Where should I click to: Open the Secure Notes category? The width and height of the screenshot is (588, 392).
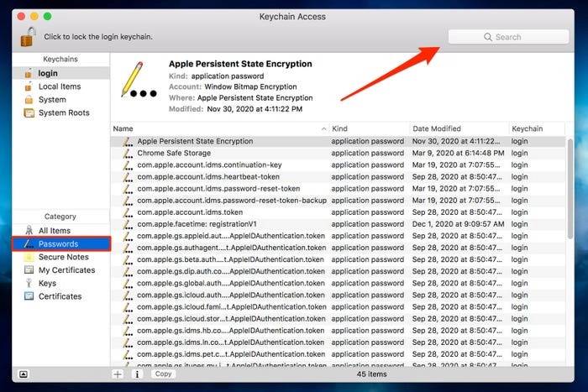[x=62, y=257]
